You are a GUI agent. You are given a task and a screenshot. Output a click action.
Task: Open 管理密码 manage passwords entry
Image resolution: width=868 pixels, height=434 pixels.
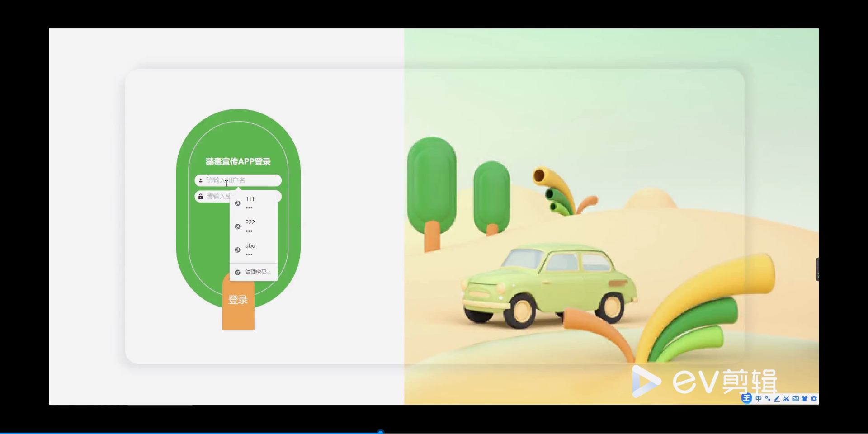pos(254,272)
